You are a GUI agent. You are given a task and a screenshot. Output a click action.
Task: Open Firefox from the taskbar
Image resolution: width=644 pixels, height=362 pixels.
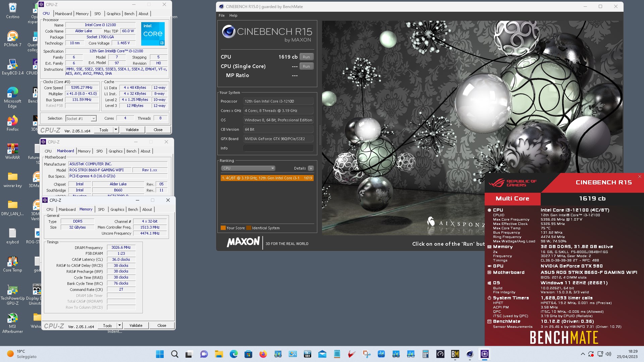pyautogui.click(x=263, y=354)
